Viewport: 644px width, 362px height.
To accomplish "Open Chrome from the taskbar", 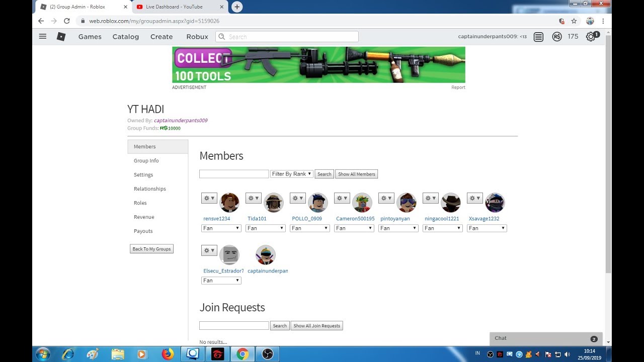I will pyautogui.click(x=243, y=354).
